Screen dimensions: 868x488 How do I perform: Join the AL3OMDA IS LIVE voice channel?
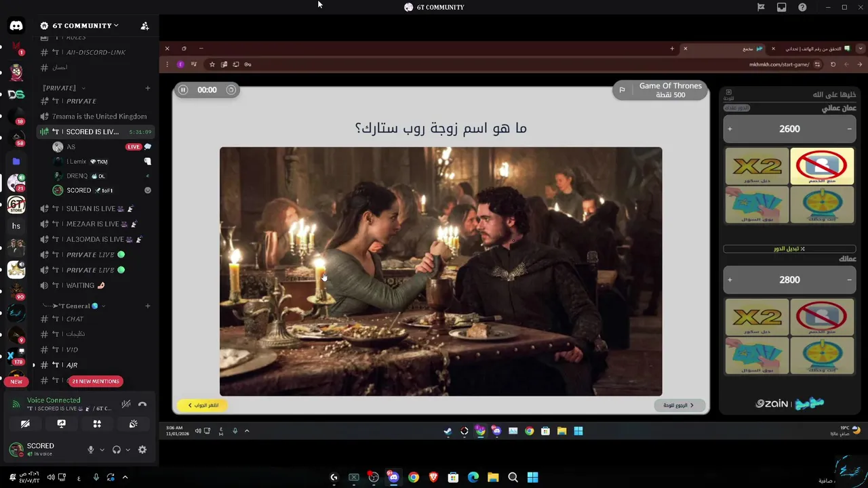tap(95, 239)
